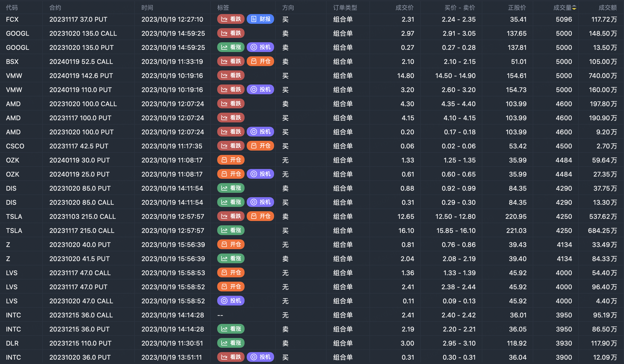
Task: Click the 看跌 tag in the BSX row
Action: (x=231, y=61)
